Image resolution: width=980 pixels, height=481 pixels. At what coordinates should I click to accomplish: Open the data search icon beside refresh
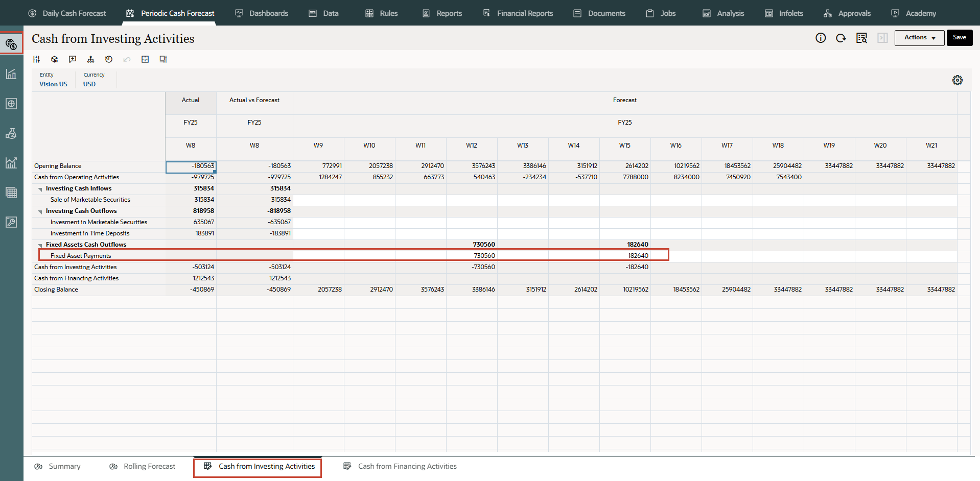[x=861, y=38]
